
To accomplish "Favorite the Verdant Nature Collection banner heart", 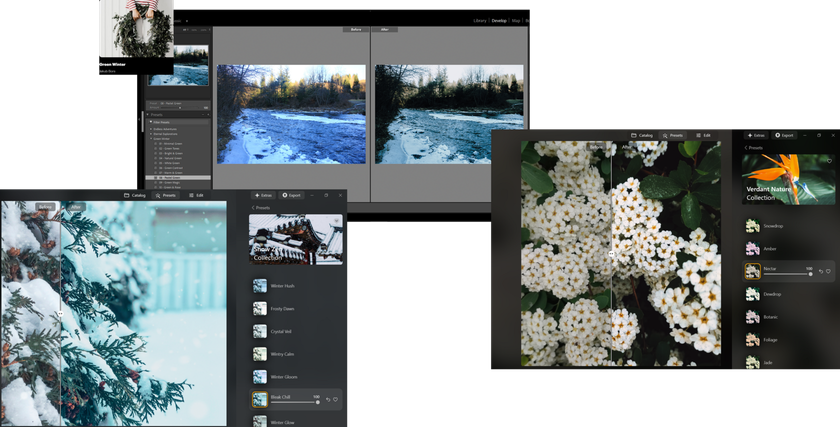I will point(829,161).
